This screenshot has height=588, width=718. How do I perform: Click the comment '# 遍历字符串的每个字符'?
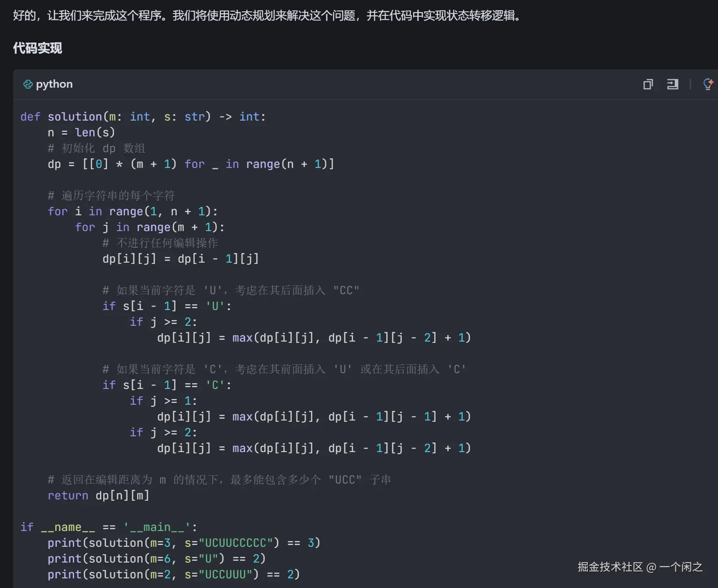pyautogui.click(x=111, y=196)
